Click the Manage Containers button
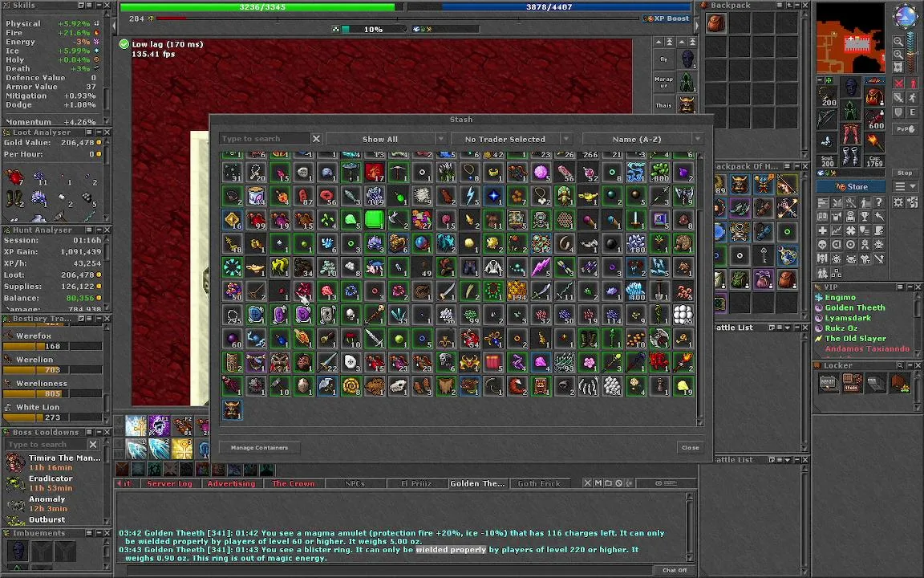The height and width of the screenshot is (578, 924). coord(259,448)
